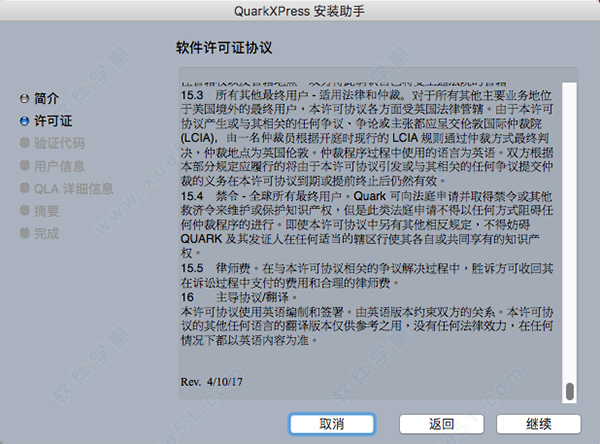Select the QLA 详细信息 step in sidebar
Viewport: 600px width, 444px height.
(x=73, y=188)
